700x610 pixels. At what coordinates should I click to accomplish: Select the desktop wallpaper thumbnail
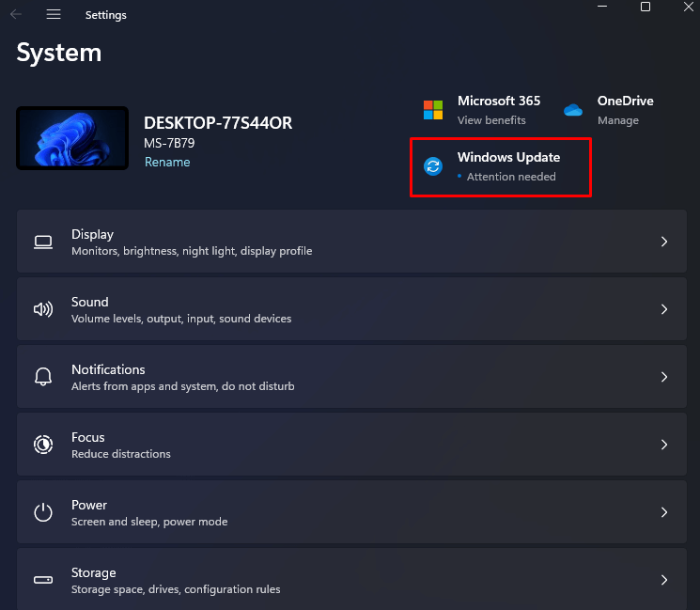(x=72, y=138)
